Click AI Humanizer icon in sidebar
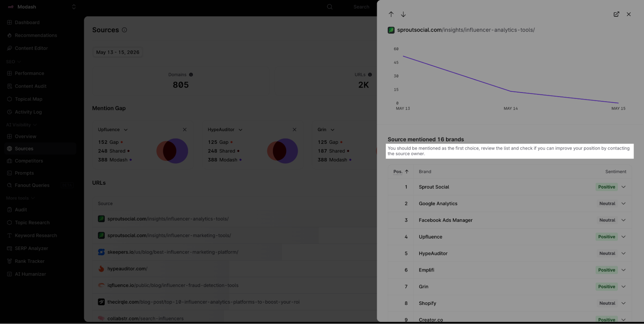Screen dimensions: 644x324 9,274
